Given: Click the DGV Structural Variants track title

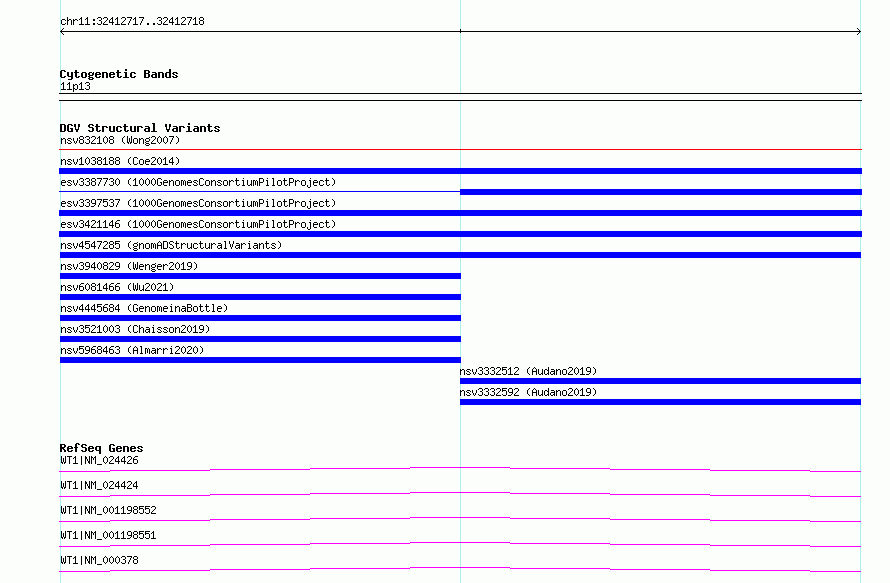Looking at the screenshot, I should pos(140,128).
